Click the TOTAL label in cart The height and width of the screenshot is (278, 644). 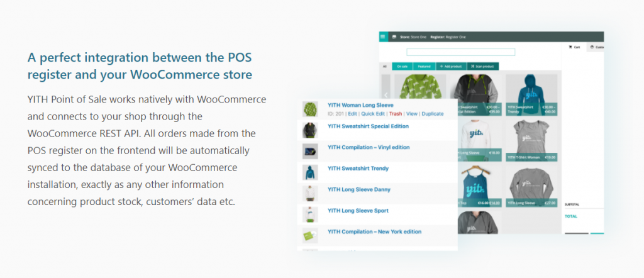pos(571,216)
